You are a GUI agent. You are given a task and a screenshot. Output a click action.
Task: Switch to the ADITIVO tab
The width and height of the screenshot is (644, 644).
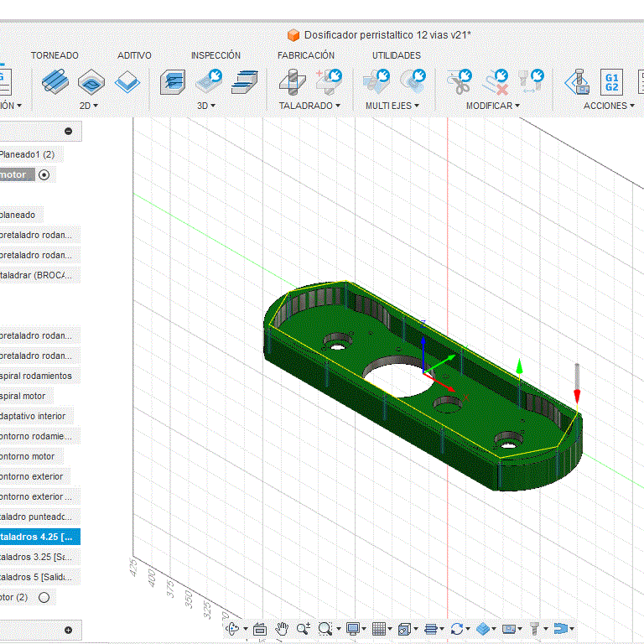[134, 55]
